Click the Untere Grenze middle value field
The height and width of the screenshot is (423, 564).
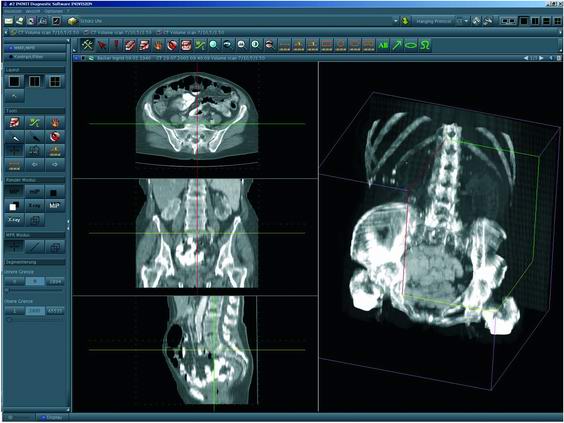click(35, 282)
